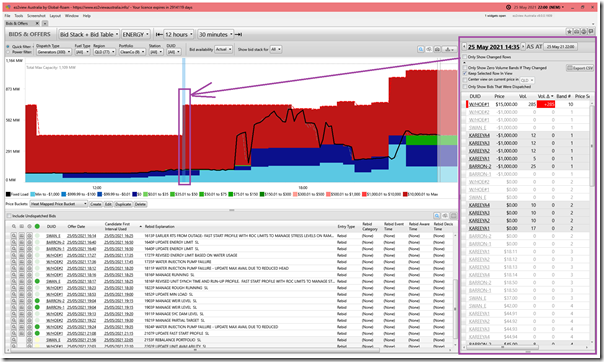Open the Layout menu
604x362 pixels.
(x=55, y=16)
